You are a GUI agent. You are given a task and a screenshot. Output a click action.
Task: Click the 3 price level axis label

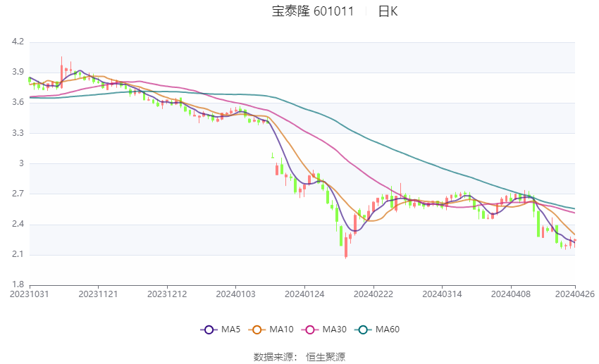coord(21,163)
